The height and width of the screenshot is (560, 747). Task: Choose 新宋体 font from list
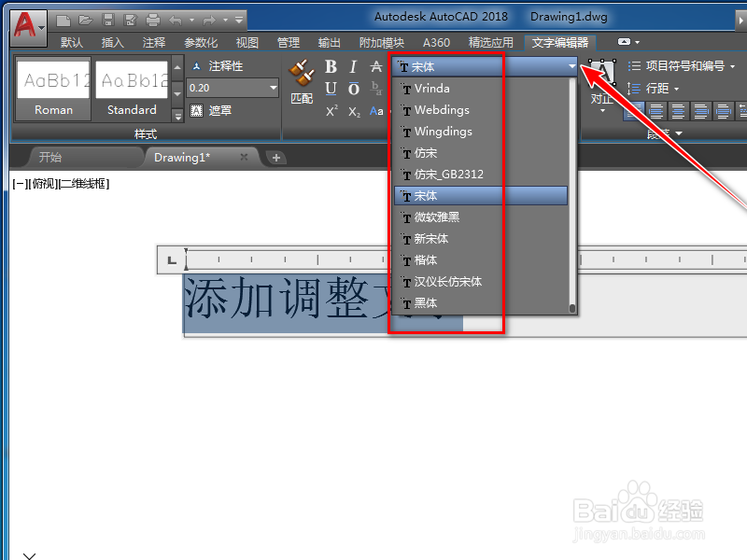(x=481, y=239)
